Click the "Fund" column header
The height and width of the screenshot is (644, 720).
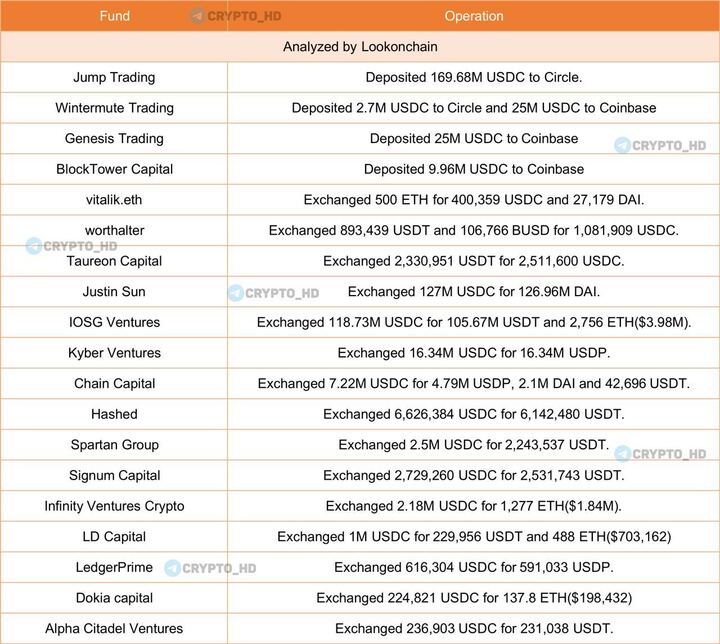pos(114,16)
